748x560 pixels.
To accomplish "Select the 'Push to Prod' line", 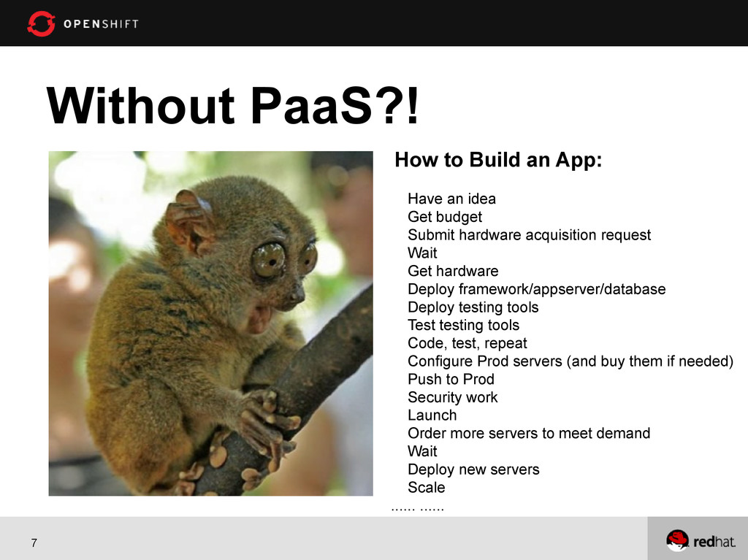I will click(x=451, y=379).
